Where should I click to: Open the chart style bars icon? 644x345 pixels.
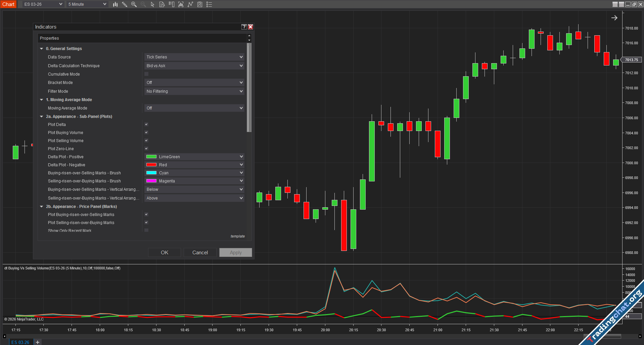(115, 4)
